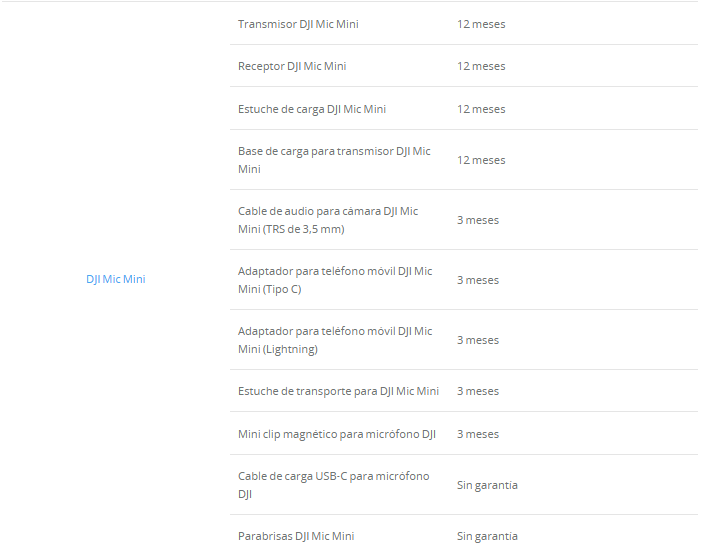Image resolution: width=708 pixels, height=554 pixels.
Task: Click 3 meses beside Cable de audio
Action: [478, 220]
